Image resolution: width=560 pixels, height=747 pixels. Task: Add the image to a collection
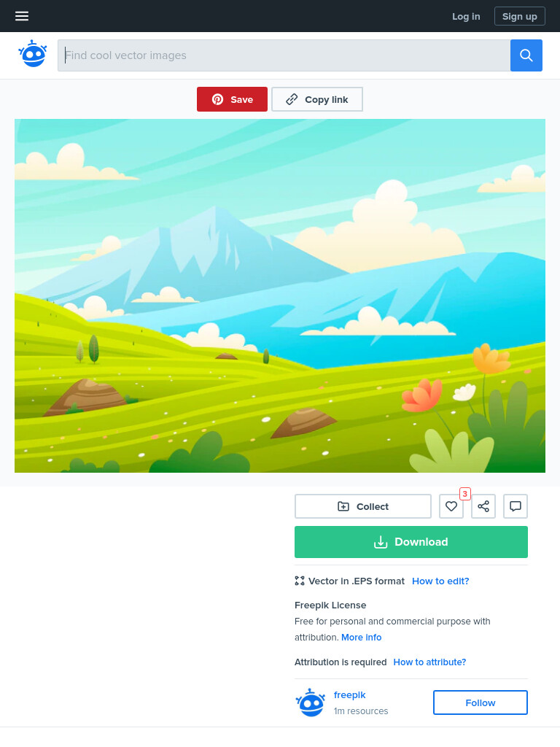tap(363, 506)
